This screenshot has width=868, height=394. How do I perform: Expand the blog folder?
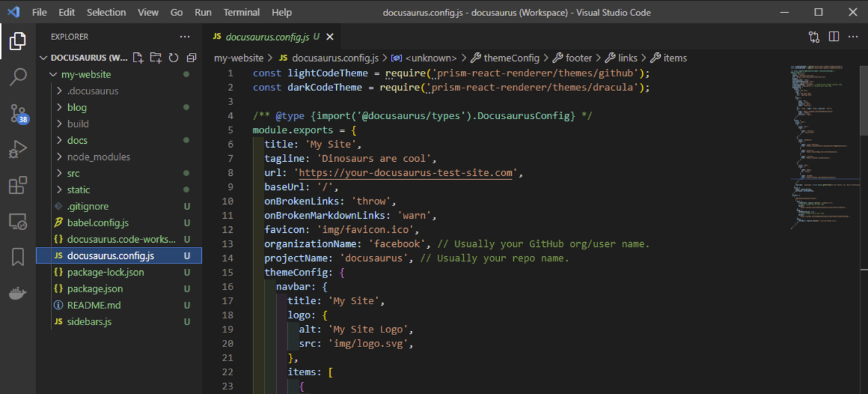click(77, 107)
